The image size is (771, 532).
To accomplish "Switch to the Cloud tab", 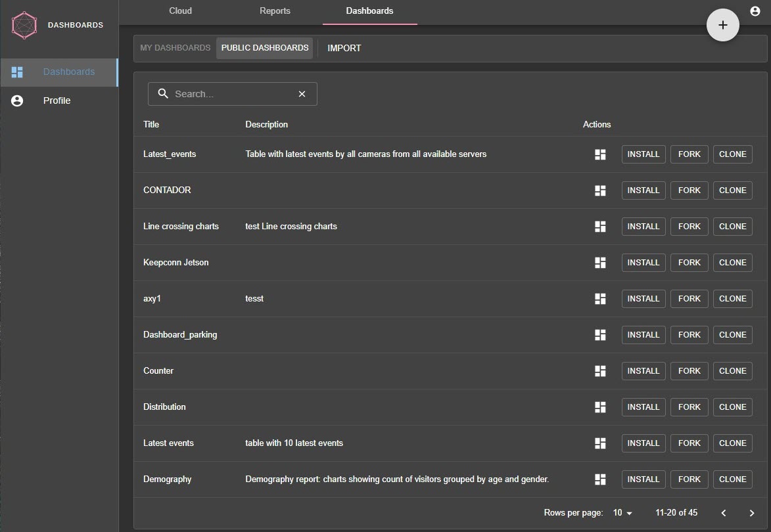I will pos(180,11).
